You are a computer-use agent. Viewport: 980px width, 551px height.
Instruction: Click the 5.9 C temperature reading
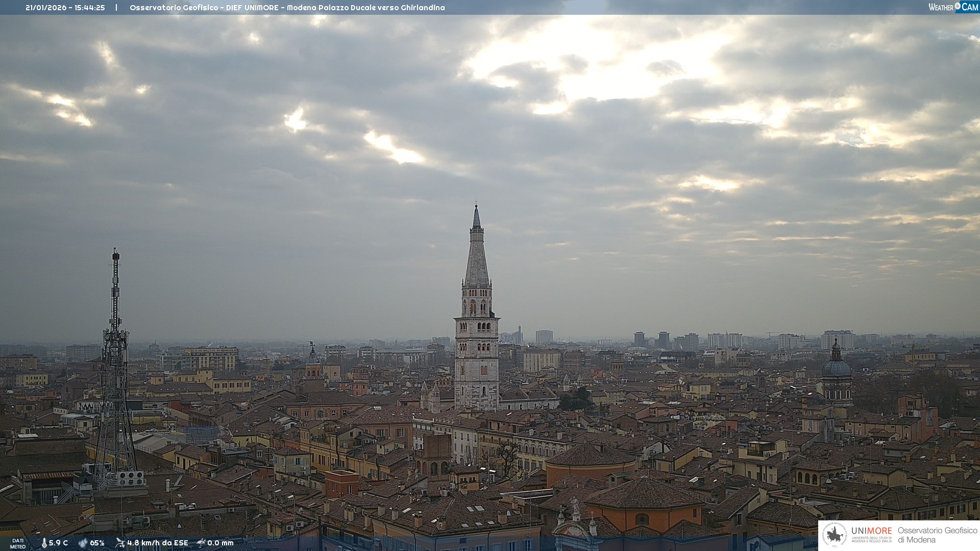pos(58,543)
